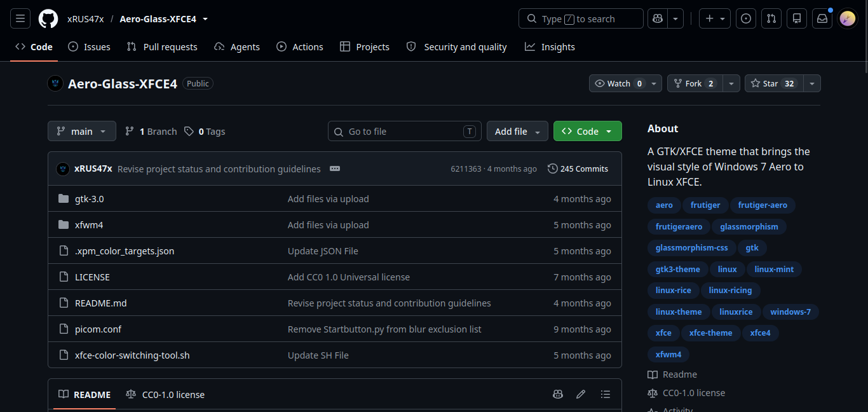Expand the Add file dropdown
Viewport: 868px width, 412px height.
tap(517, 132)
